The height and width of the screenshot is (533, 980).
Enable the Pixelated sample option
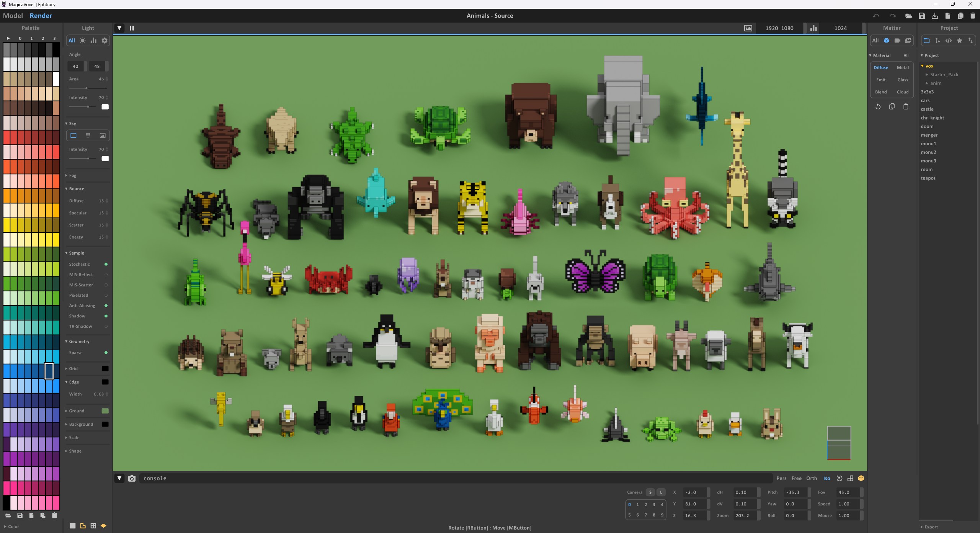pyautogui.click(x=106, y=295)
